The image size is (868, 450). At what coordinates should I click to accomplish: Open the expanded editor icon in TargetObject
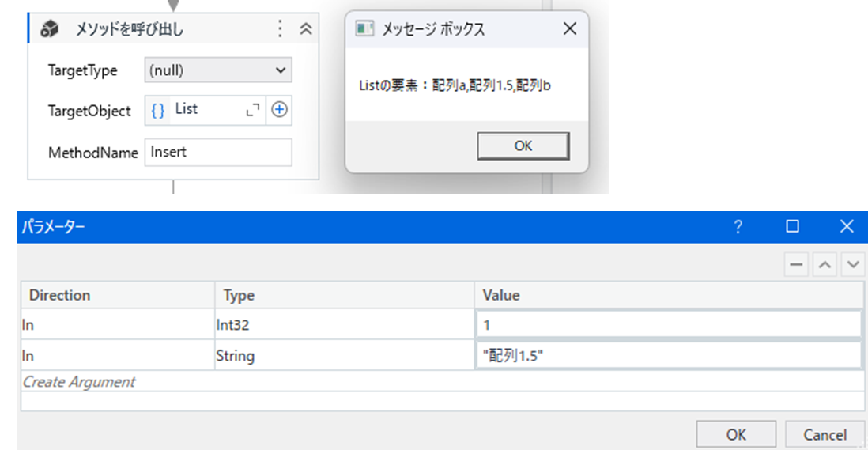coord(253,112)
